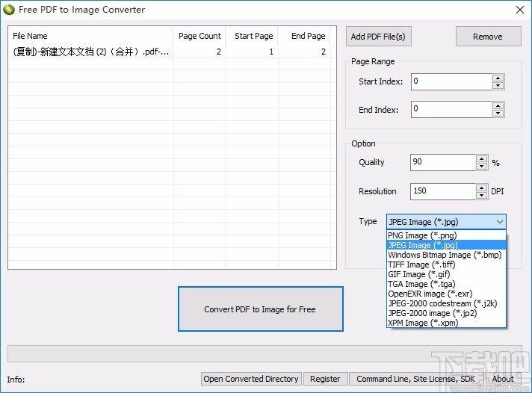Choose JPEG Image (*.jpg) from list
Image resolution: width=532 pixels, height=393 pixels.
coord(446,245)
